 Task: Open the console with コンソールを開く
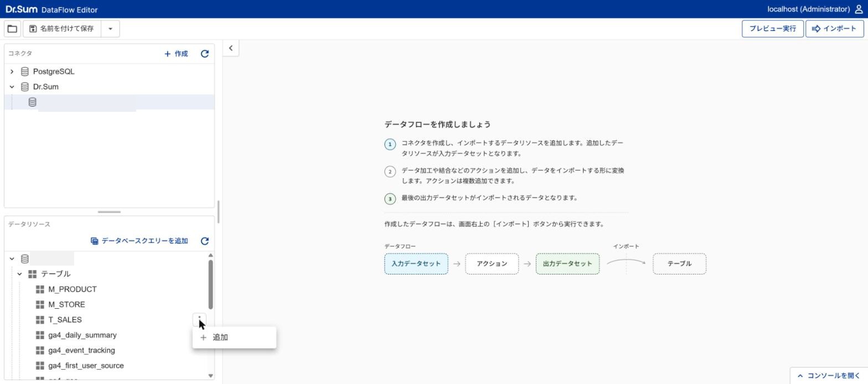(x=829, y=376)
